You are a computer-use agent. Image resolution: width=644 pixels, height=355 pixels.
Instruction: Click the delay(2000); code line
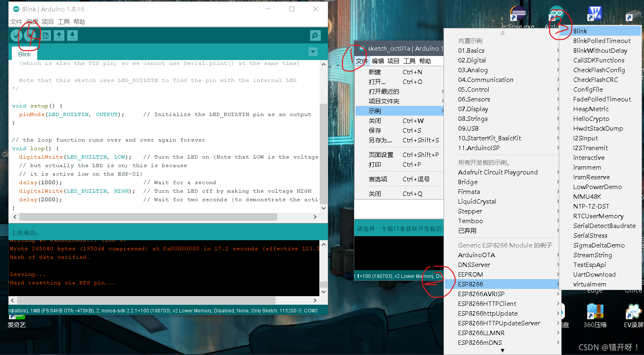pos(41,200)
